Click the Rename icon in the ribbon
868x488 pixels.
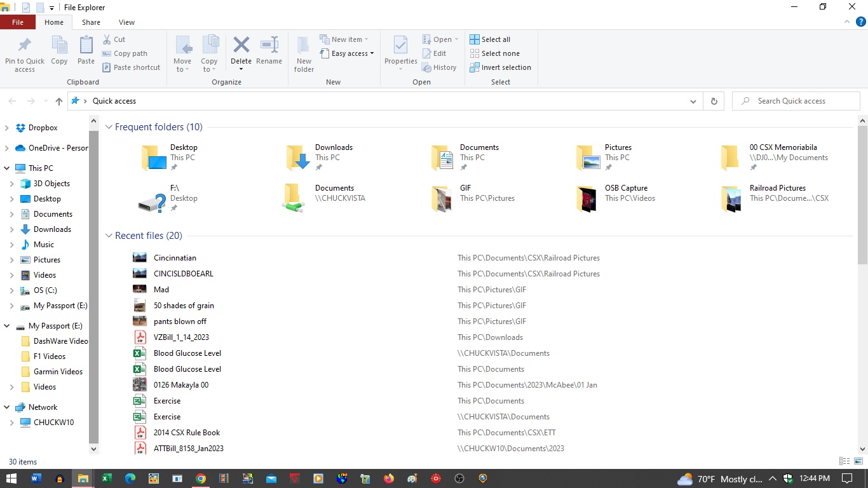[x=269, y=46]
